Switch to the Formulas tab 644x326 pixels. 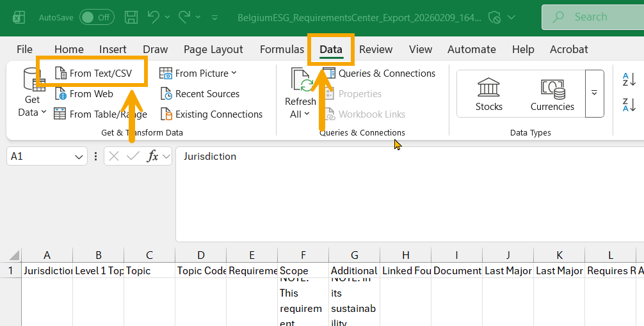(282, 49)
